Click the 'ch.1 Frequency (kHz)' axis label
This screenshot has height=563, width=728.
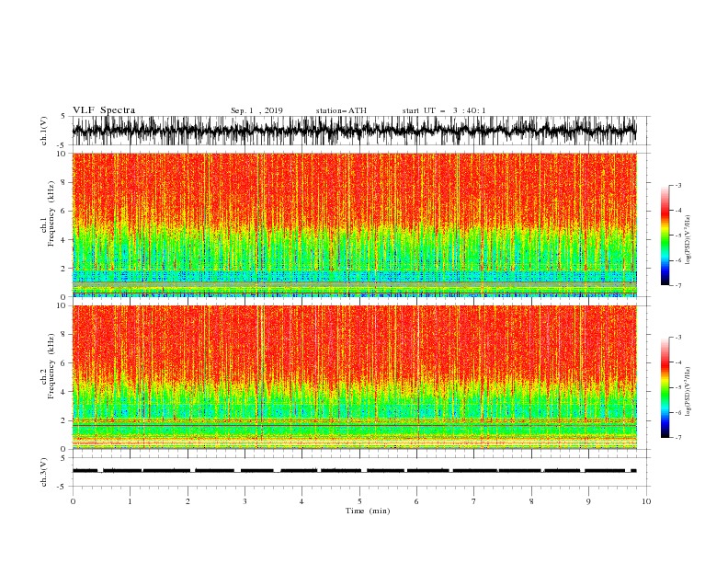pyautogui.click(x=50, y=213)
